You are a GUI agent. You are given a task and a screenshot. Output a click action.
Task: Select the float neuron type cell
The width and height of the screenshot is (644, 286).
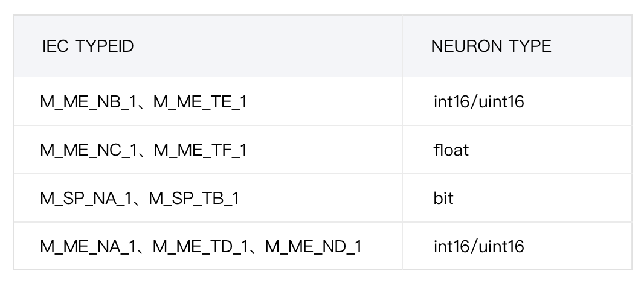[451, 150]
